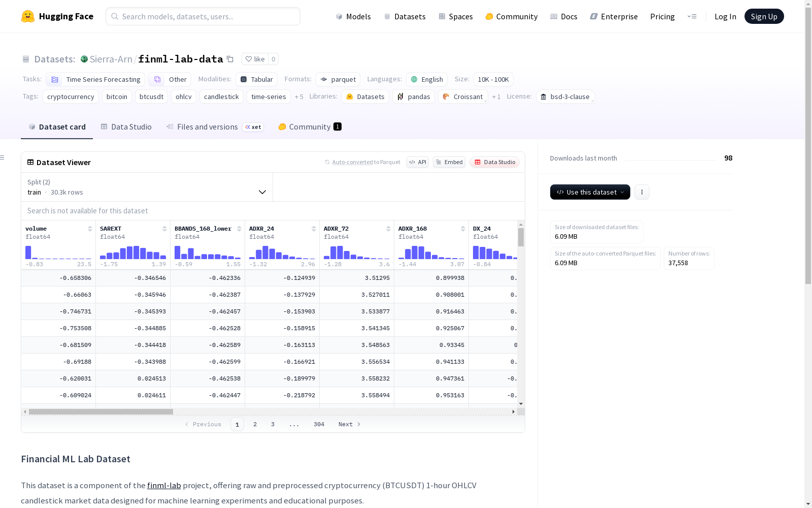Click the btcusdt tag
Viewport: 812px width, 508px height.
(151, 97)
